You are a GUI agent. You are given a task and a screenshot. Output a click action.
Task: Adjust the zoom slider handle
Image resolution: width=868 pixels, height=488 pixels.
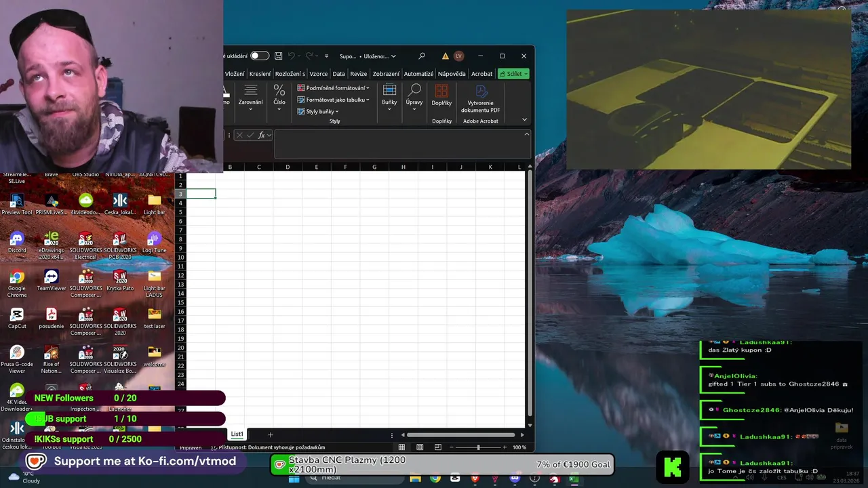click(x=478, y=447)
